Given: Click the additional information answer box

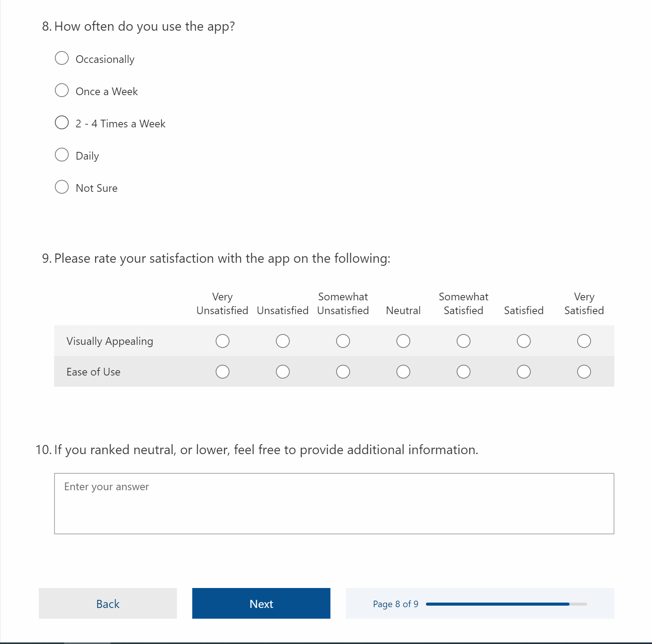Looking at the screenshot, I should point(334,503).
